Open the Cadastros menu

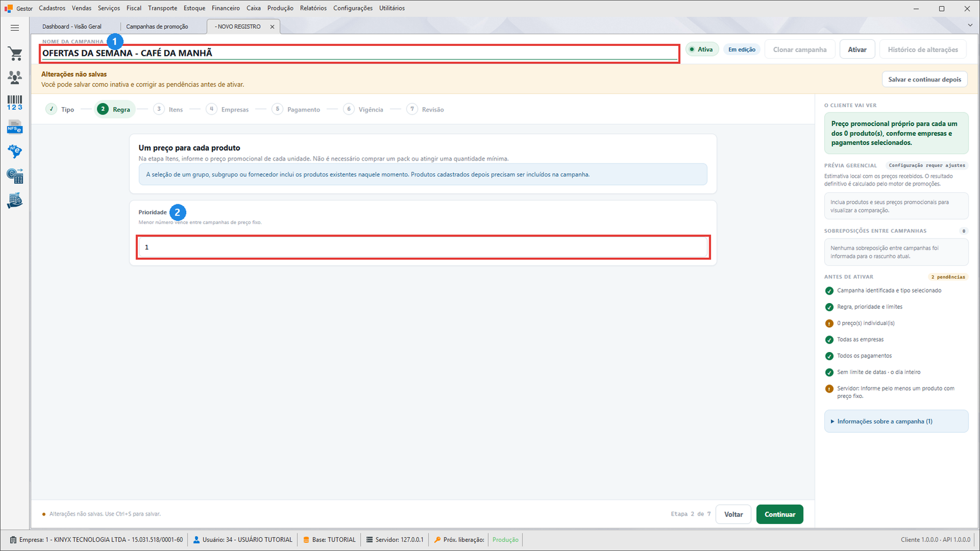[x=52, y=8]
